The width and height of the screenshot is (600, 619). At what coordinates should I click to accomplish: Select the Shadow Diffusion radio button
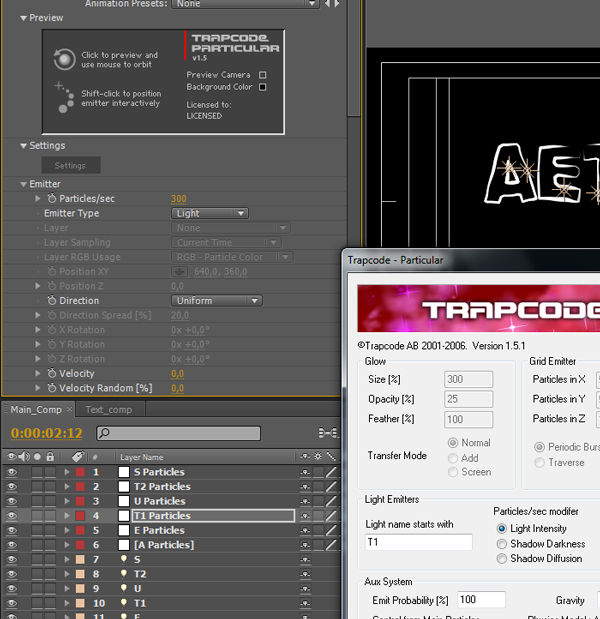tap(502, 559)
